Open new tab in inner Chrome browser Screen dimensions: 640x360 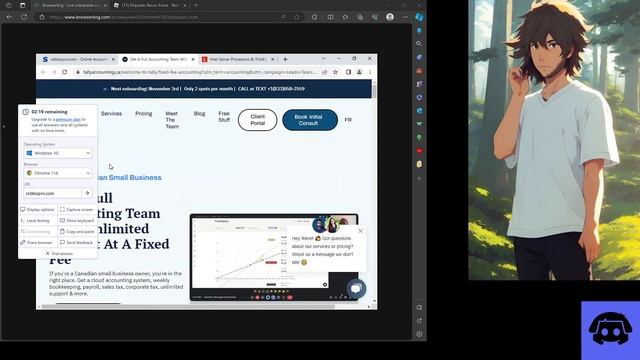coord(285,59)
